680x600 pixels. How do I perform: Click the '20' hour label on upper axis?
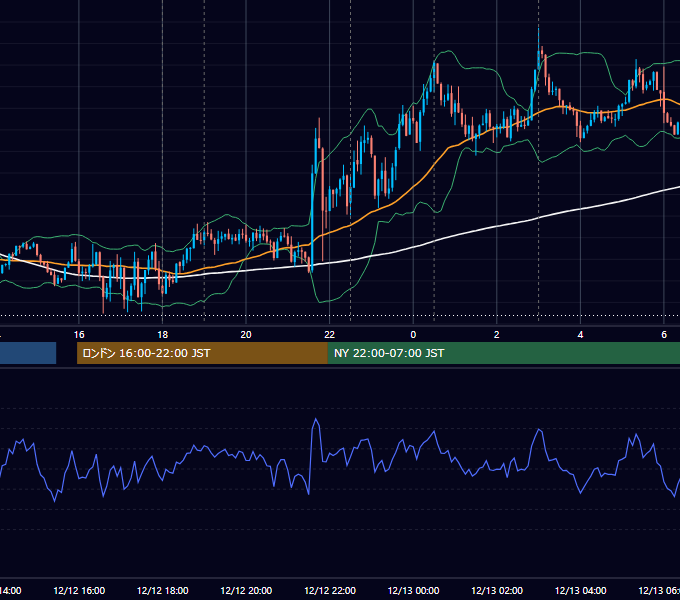pyautogui.click(x=246, y=335)
